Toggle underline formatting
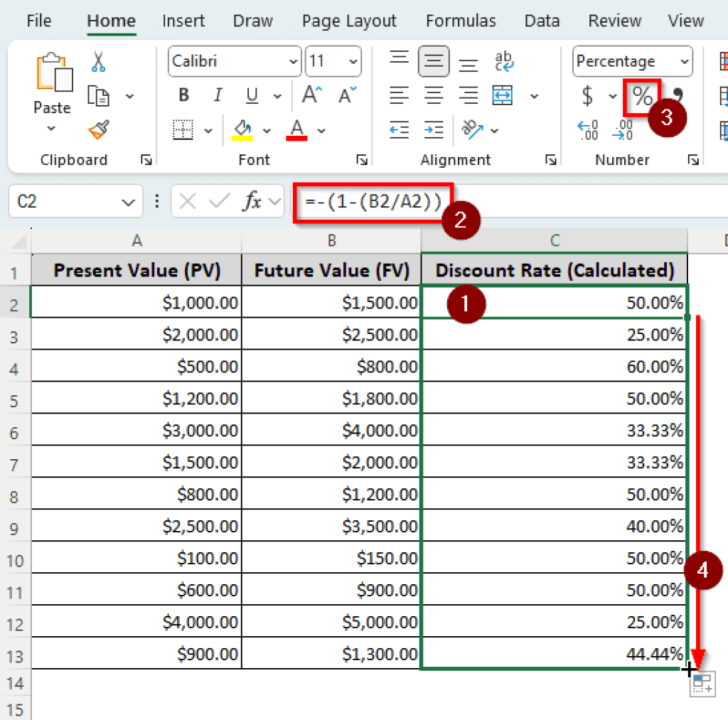 point(252,95)
